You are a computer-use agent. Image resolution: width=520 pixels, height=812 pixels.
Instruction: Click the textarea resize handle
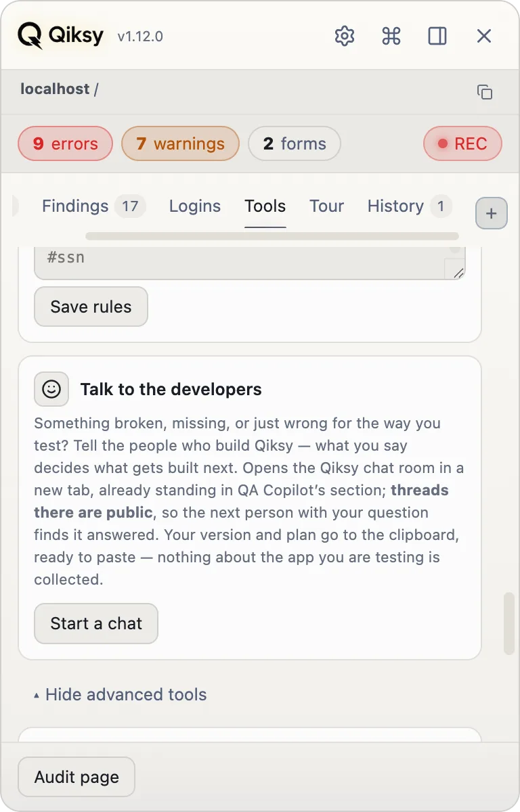click(458, 273)
